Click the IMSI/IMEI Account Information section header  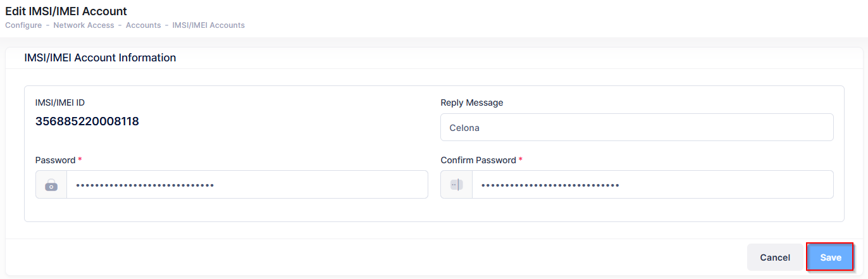coord(100,58)
